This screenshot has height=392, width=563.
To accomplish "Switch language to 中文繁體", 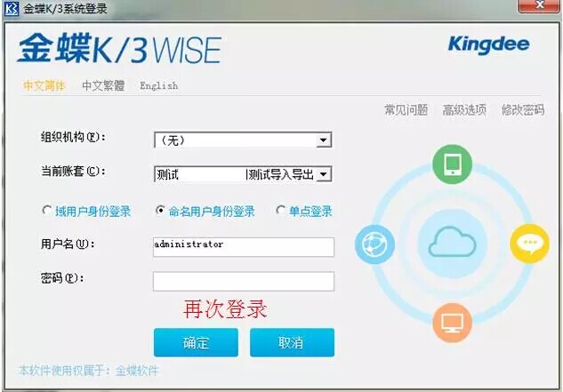I will point(103,86).
